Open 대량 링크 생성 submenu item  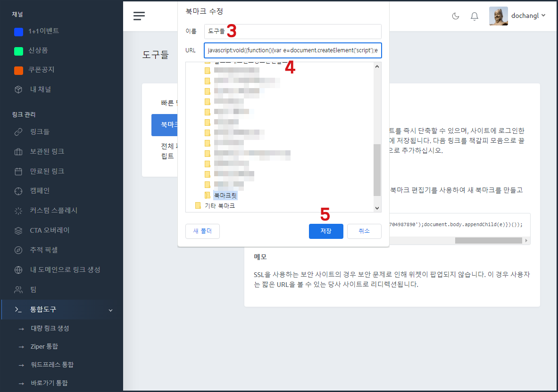50,328
